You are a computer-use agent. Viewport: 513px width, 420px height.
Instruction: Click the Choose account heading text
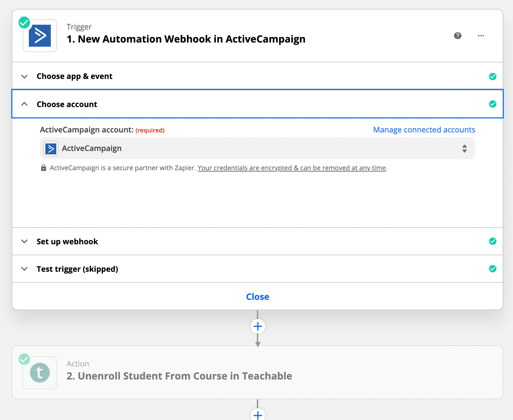[67, 104]
